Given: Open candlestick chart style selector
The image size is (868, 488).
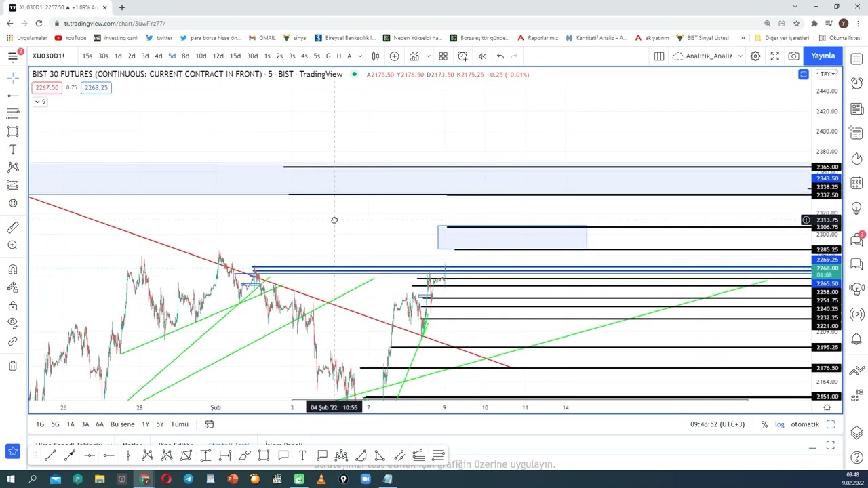Looking at the screenshot, I should 375,56.
